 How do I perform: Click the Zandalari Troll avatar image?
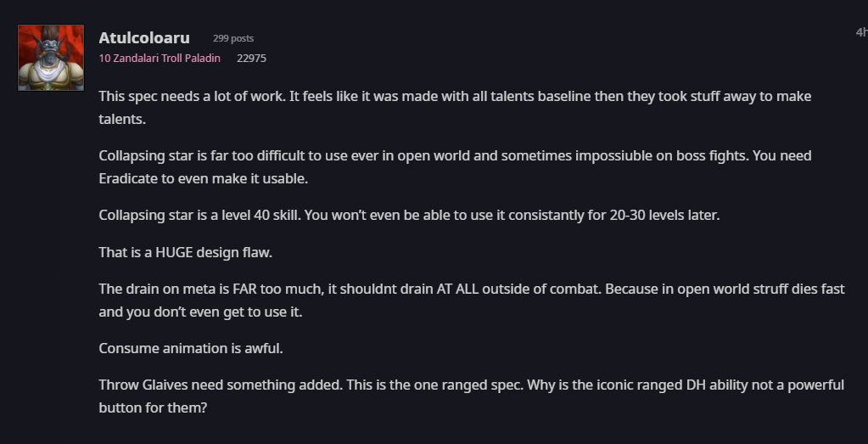51,58
